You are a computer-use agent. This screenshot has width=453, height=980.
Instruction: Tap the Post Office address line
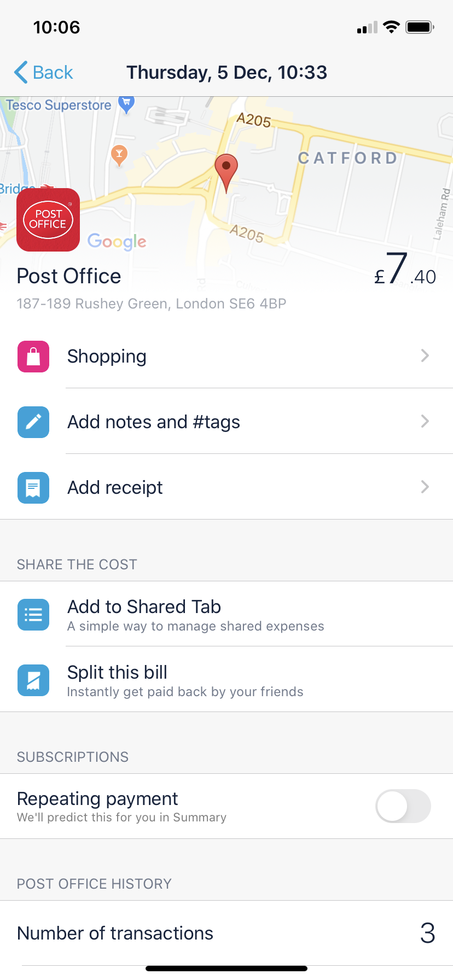tap(152, 304)
